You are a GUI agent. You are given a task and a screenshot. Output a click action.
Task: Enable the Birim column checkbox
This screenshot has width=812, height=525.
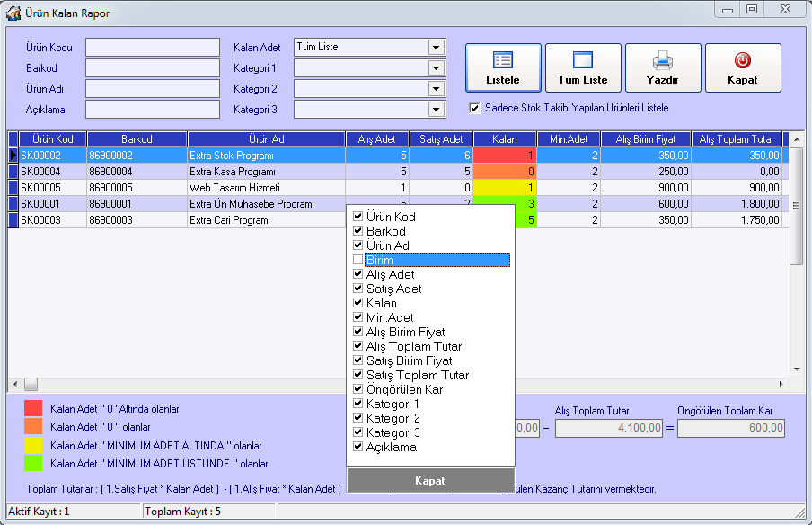357,260
